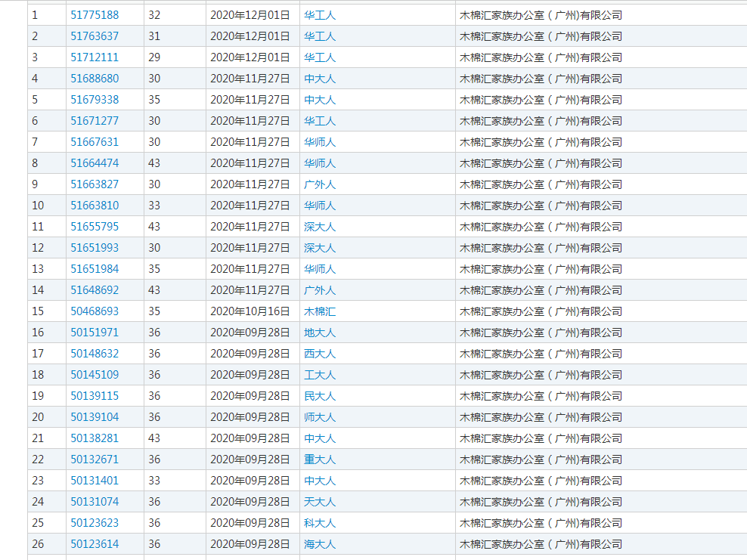
Task: Open 华师人 trademark in row 10
Action: [320, 206]
